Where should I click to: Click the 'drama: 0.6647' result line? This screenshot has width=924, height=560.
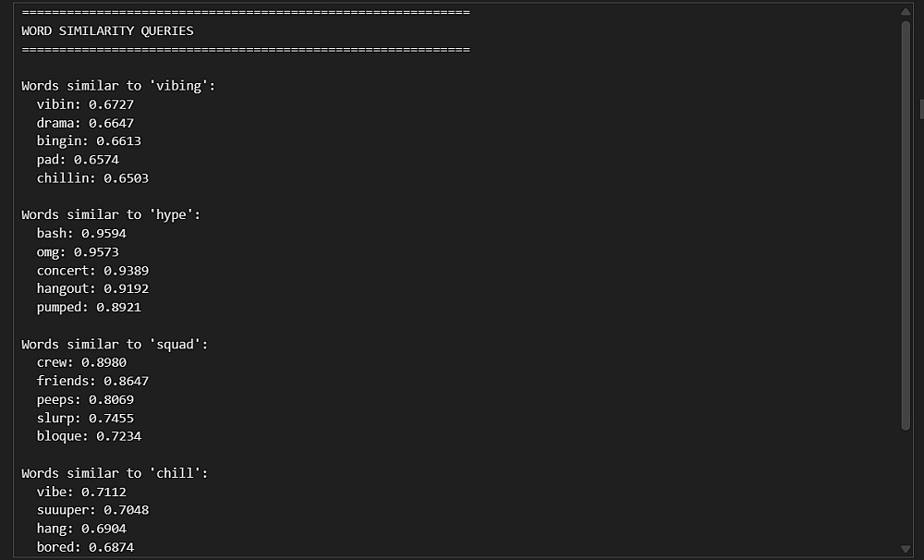pos(85,123)
